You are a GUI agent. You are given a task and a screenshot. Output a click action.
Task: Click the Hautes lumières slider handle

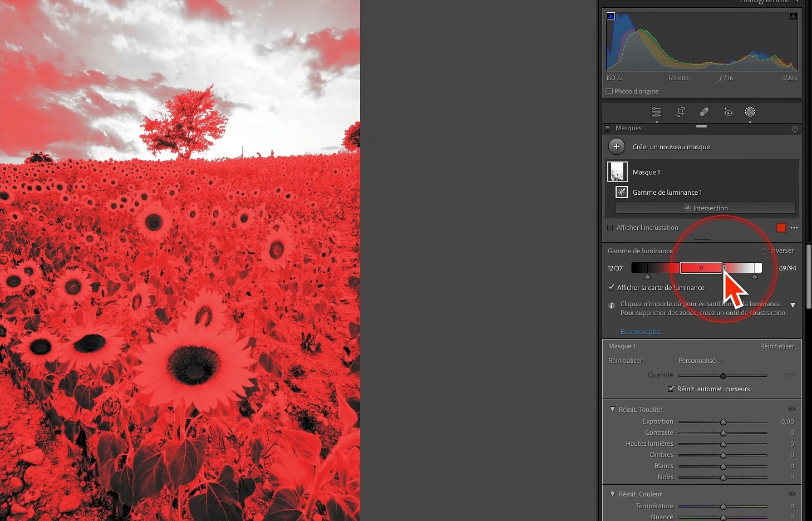(723, 444)
